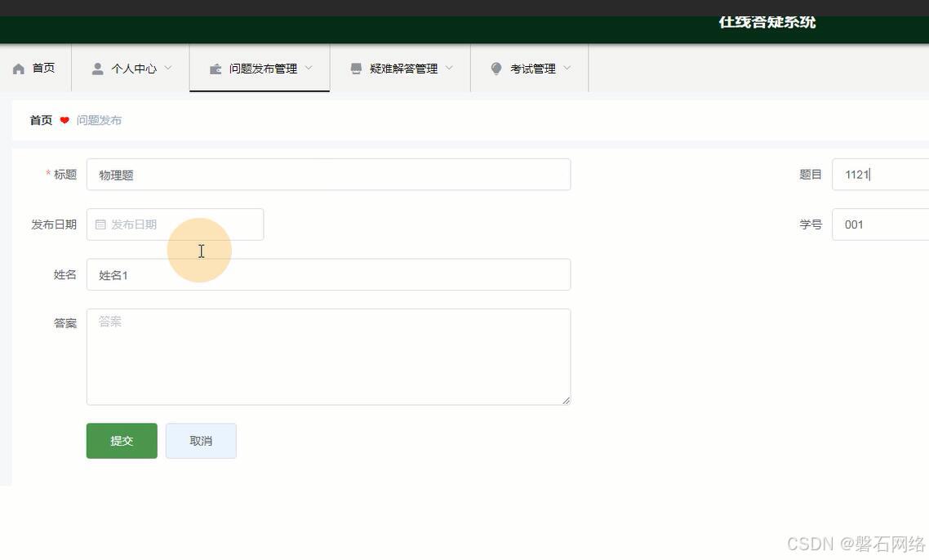Image resolution: width=929 pixels, height=560 pixels.
Task: Click the monitor icon beside 疑难解答管理
Action: tap(354, 68)
